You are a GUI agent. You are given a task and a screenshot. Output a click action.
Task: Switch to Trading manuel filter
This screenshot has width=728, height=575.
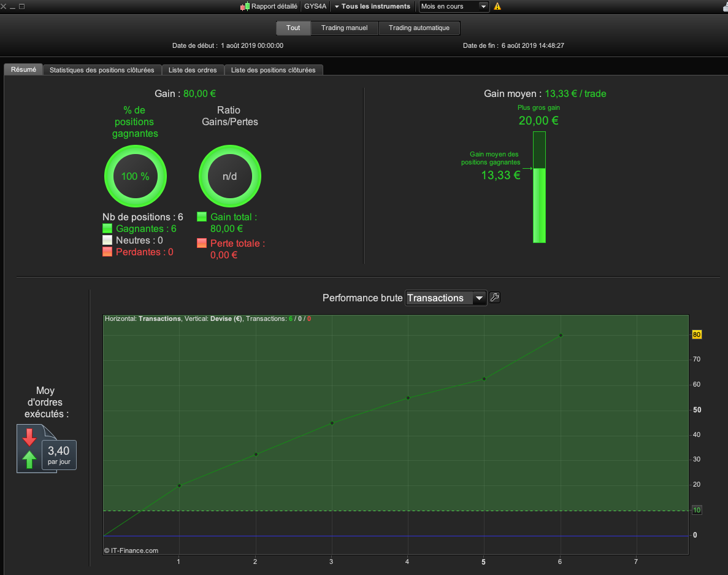345,28
